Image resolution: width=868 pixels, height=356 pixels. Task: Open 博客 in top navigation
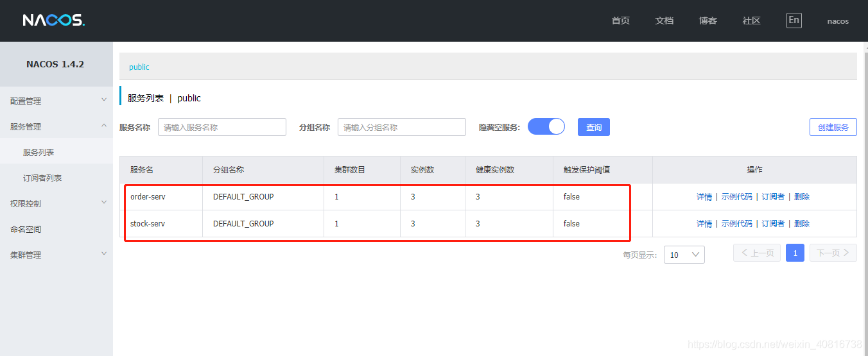coord(708,21)
